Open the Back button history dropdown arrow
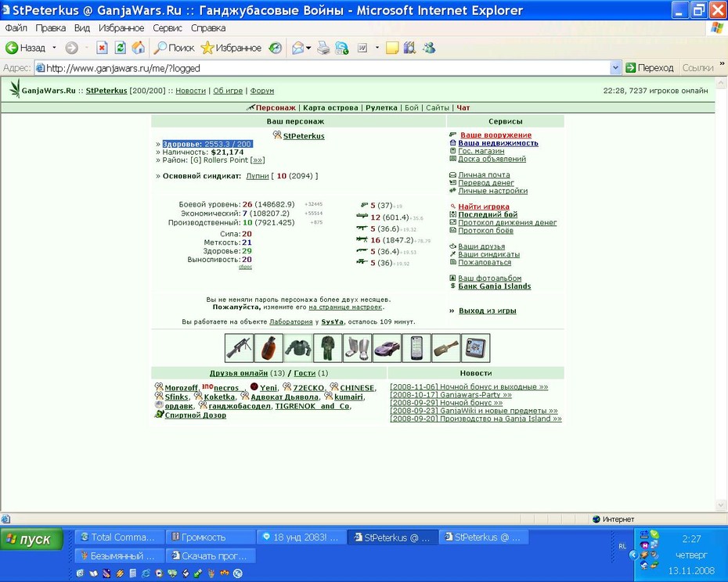This screenshot has width=728, height=582. click(54, 48)
